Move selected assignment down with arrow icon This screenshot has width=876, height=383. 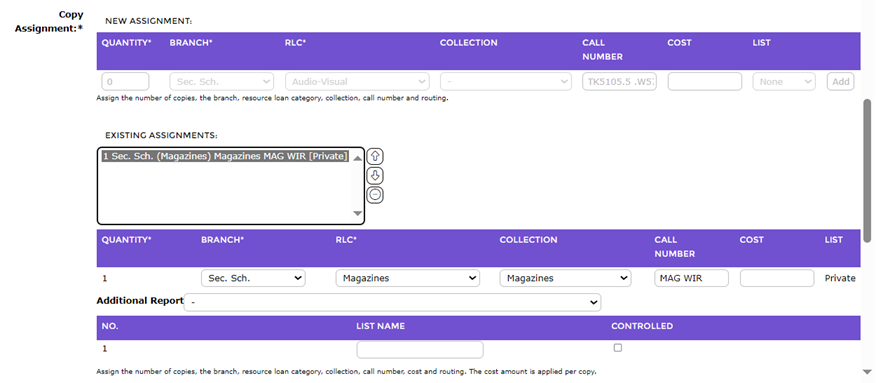[x=375, y=176]
